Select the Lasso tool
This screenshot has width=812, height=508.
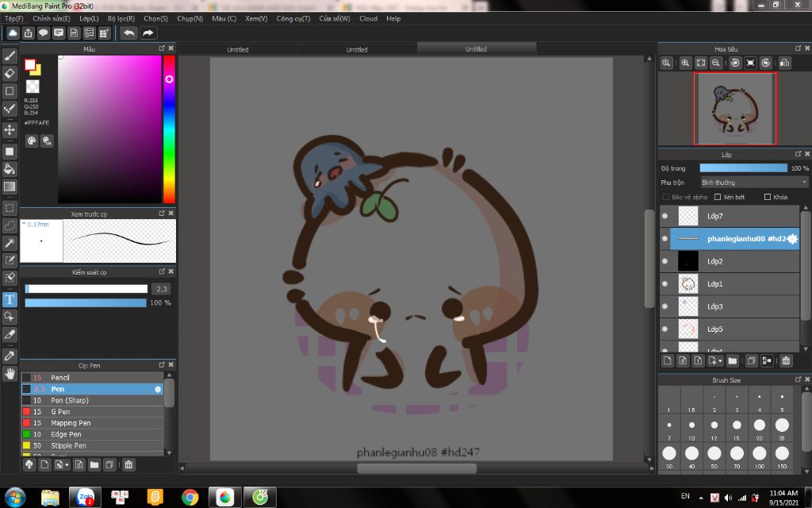pyautogui.click(x=10, y=225)
